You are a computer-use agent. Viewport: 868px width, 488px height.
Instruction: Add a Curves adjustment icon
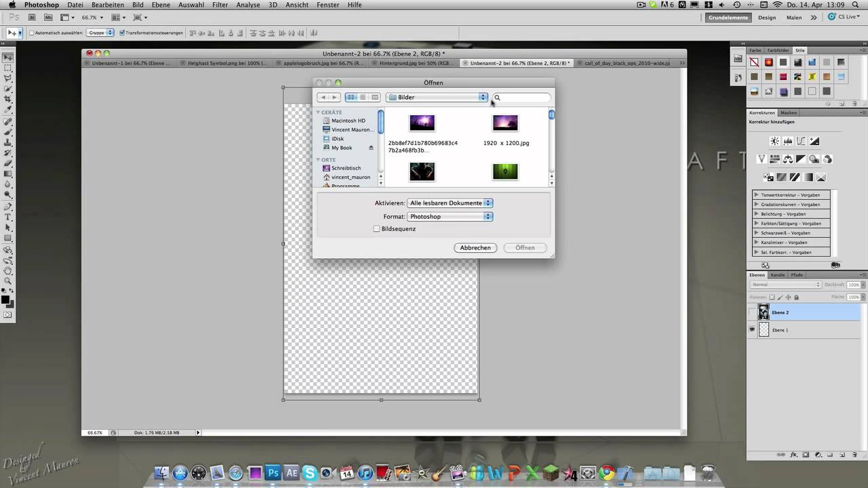[x=801, y=141]
